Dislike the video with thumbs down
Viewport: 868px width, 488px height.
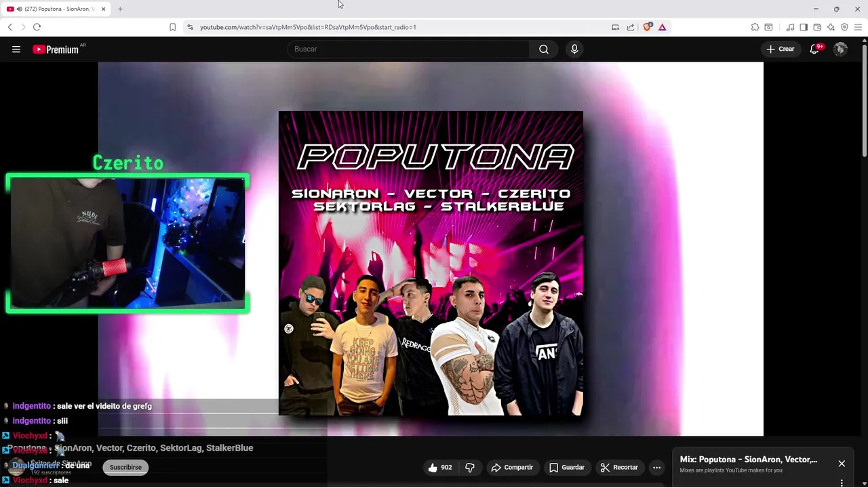[x=470, y=467]
